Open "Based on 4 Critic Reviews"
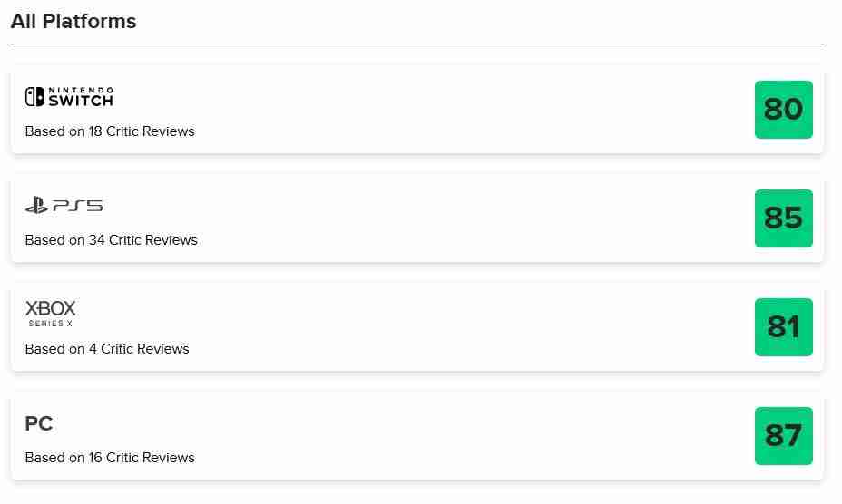The image size is (842, 504). 107,349
